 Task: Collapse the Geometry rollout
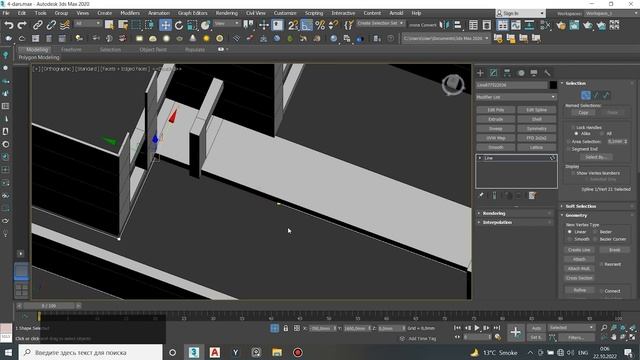(x=597, y=215)
